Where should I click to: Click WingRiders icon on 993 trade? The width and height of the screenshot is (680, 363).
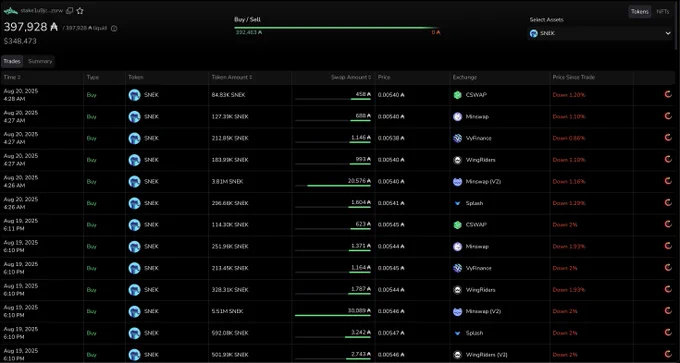coord(458,160)
